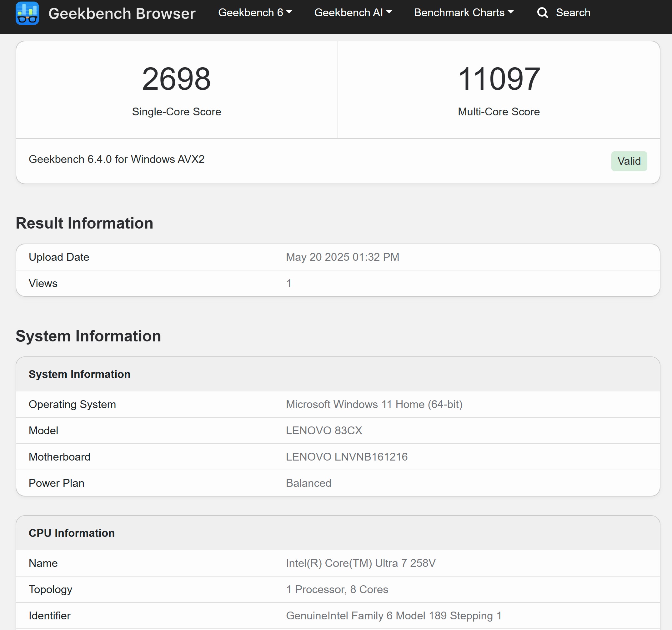The width and height of the screenshot is (672, 630).
Task: Click the Search text in navbar
Action: pos(573,13)
